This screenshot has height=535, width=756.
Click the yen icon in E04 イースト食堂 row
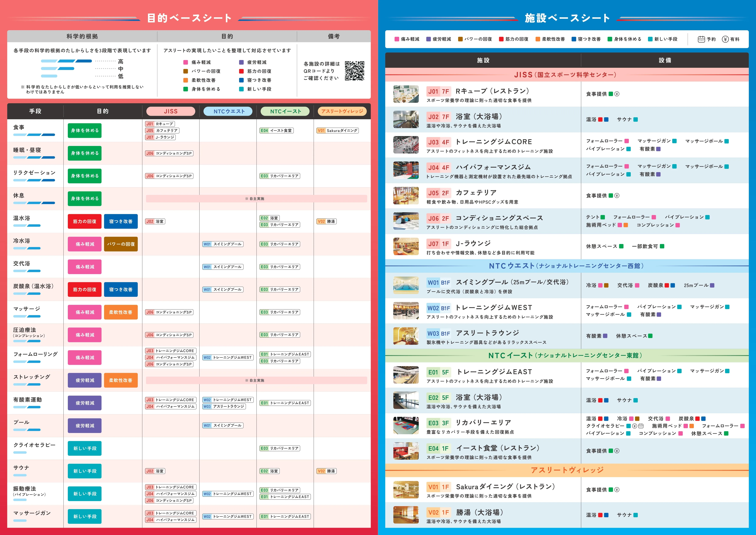617,451
